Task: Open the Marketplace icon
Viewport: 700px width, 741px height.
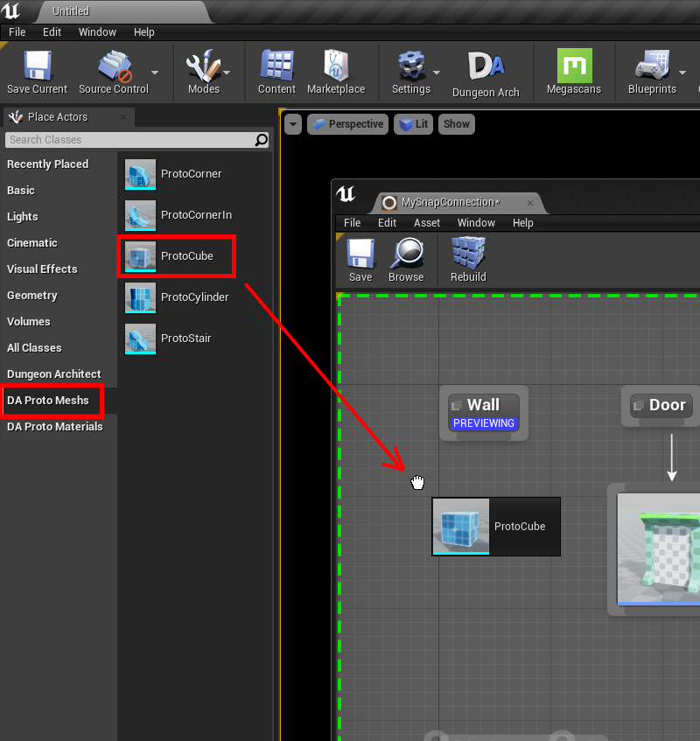Action: pyautogui.click(x=336, y=66)
